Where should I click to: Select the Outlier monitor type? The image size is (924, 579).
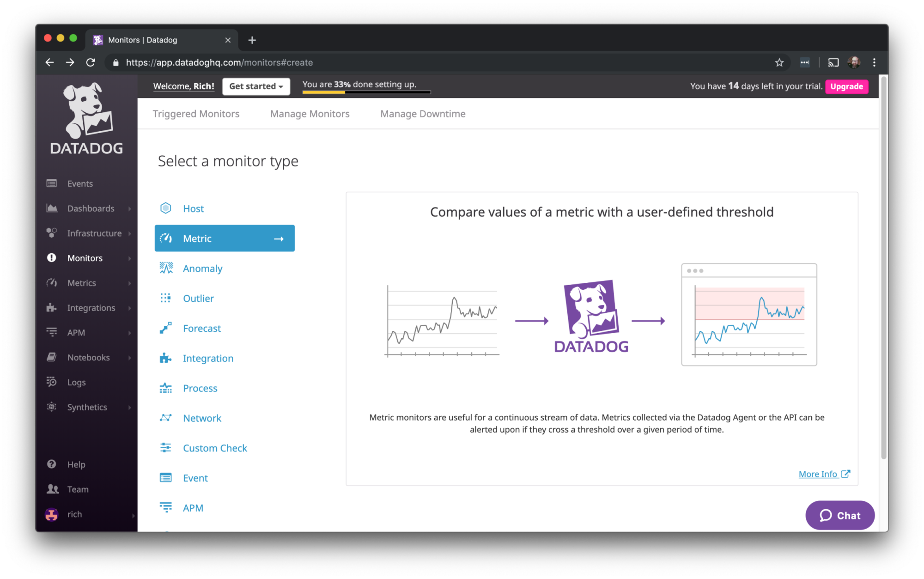[x=198, y=298]
